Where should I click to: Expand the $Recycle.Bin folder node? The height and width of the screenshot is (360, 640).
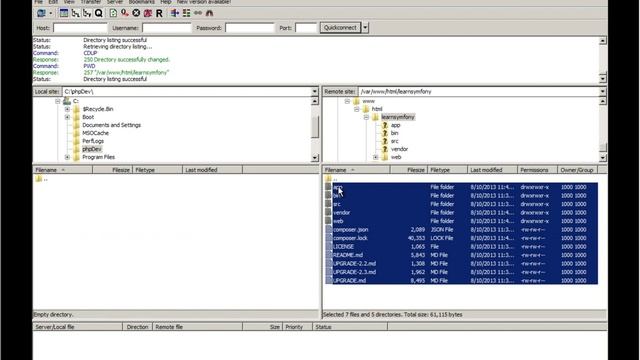67,109
